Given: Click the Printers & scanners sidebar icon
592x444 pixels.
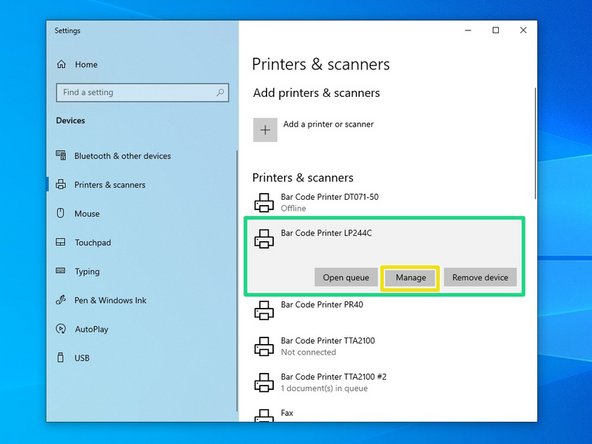Looking at the screenshot, I should 61,185.
